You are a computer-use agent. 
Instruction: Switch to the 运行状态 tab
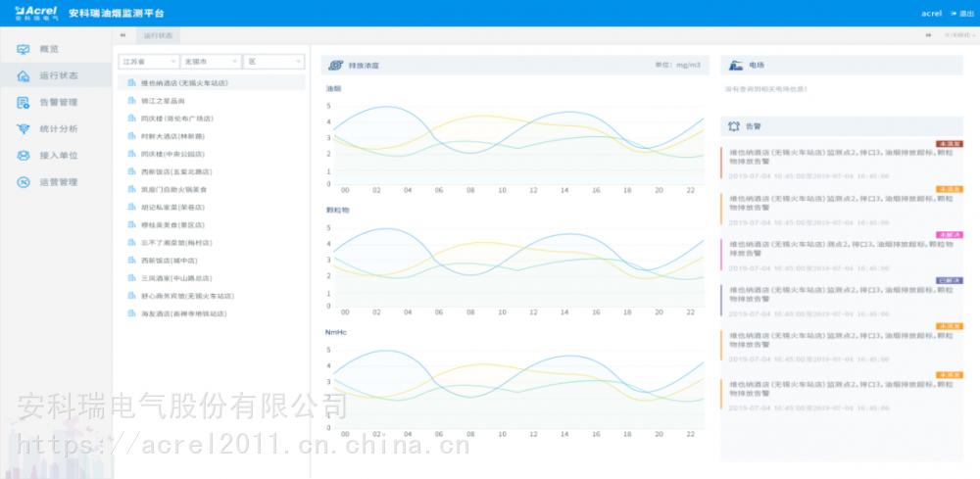(x=158, y=35)
